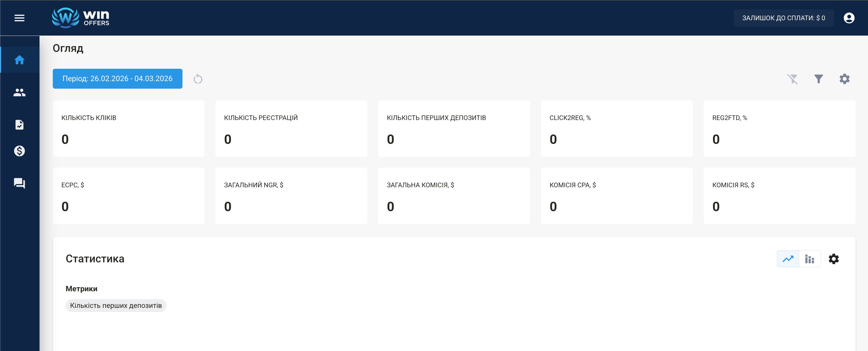This screenshot has height=351, width=868.
Task: Click the Win Offers logo
Action: coord(81,18)
